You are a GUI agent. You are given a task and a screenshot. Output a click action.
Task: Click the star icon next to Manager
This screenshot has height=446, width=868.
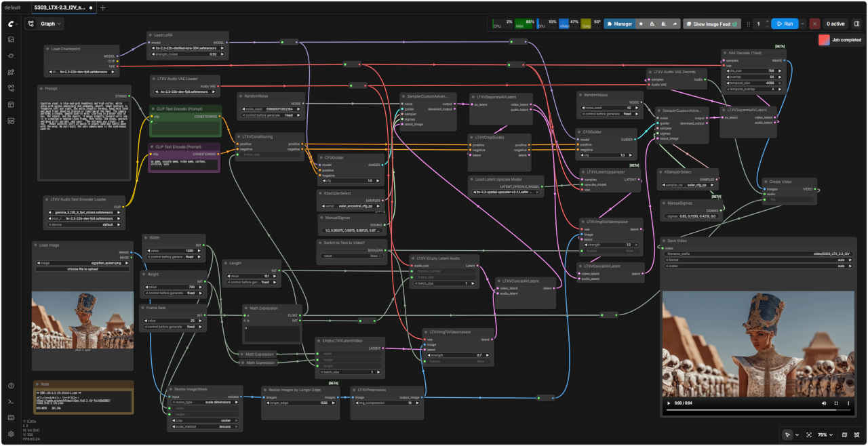coord(642,24)
